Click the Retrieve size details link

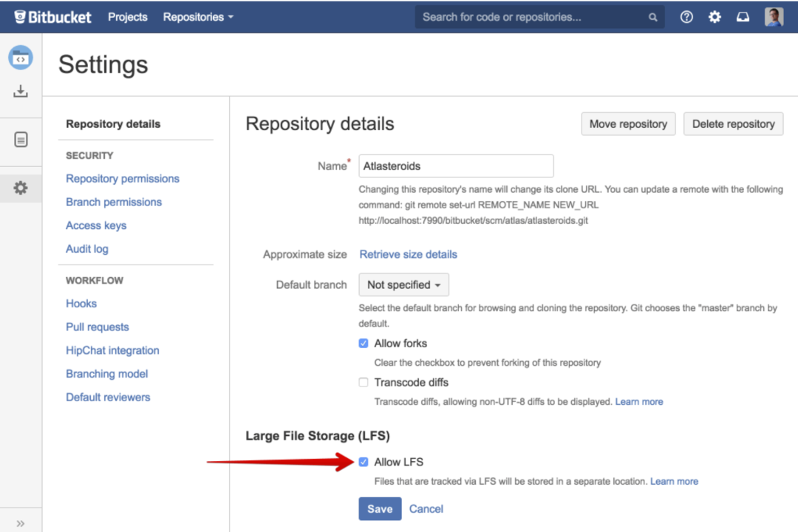(408, 254)
